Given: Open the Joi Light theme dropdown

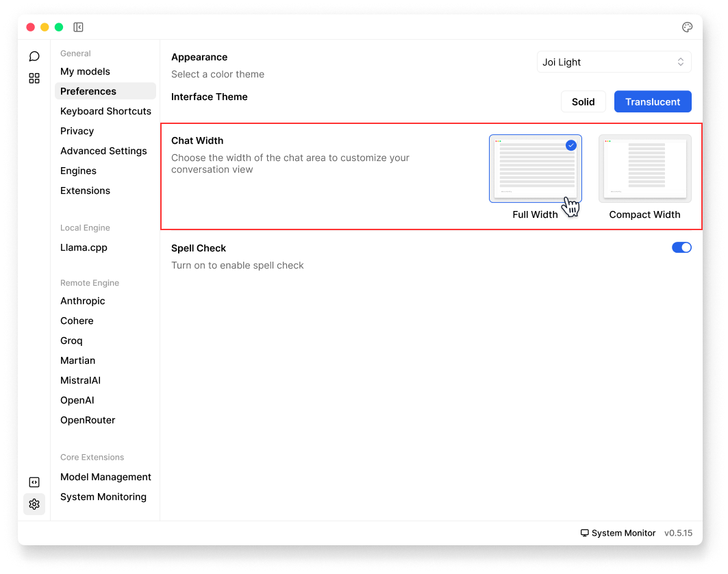Looking at the screenshot, I should coord(614,62).
